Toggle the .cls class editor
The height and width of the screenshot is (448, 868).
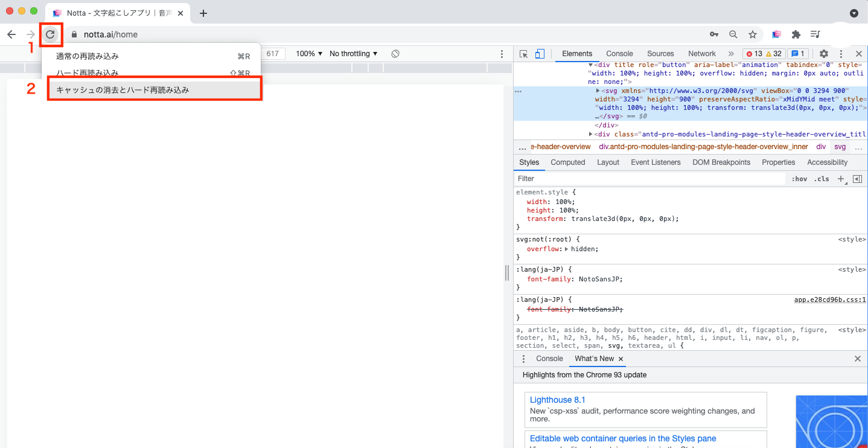(x=822, y=179)
